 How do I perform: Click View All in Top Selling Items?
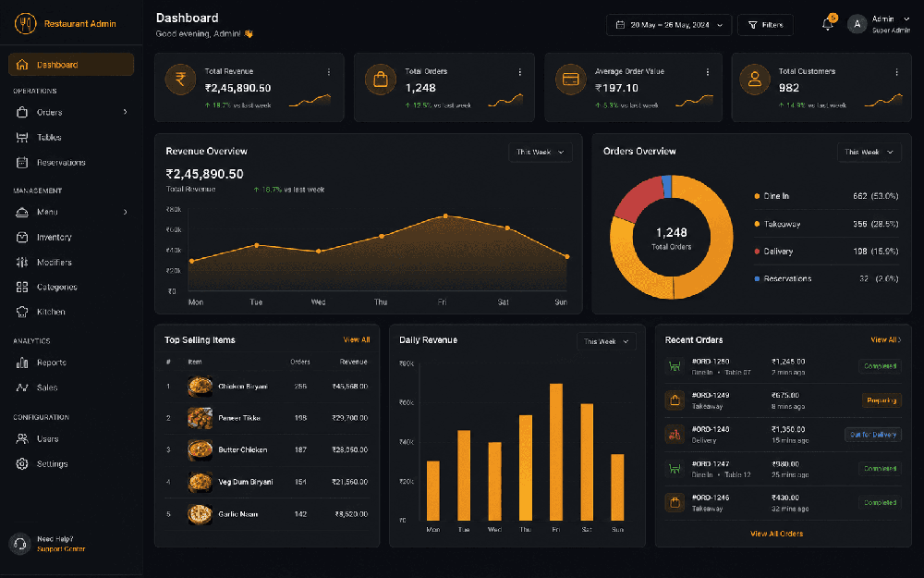357,339
